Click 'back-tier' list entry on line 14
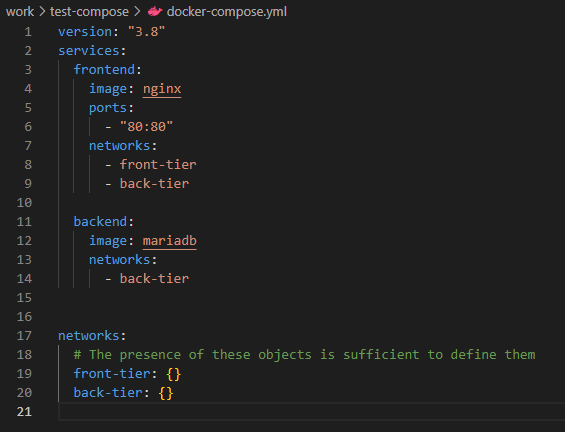565x432 pixels. (x=154, y=279)
